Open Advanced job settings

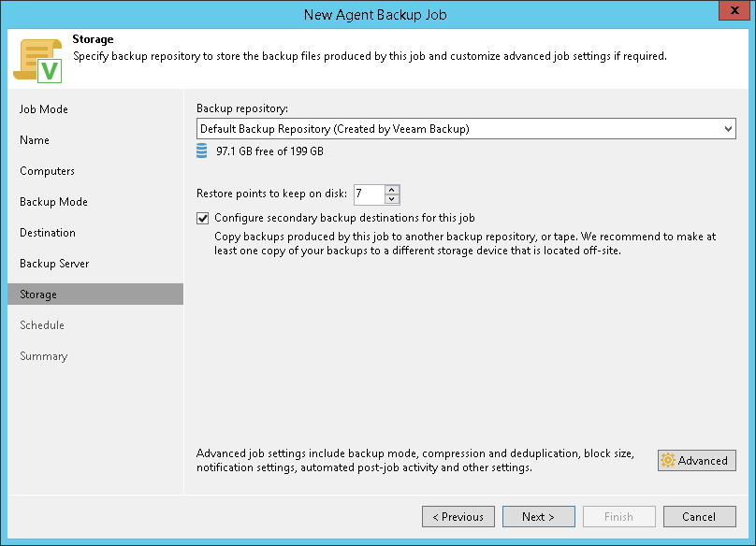coord(697,460)
